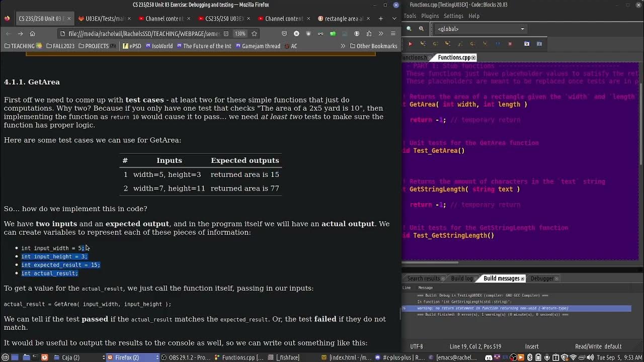
Task: Switch to Build log tab
Action: pos(463,279)
